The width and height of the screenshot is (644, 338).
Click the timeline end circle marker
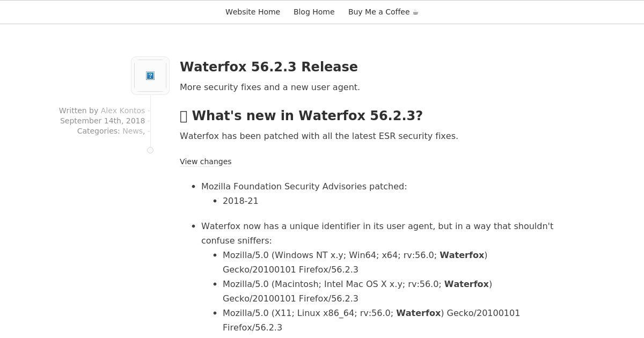[150, 150]
